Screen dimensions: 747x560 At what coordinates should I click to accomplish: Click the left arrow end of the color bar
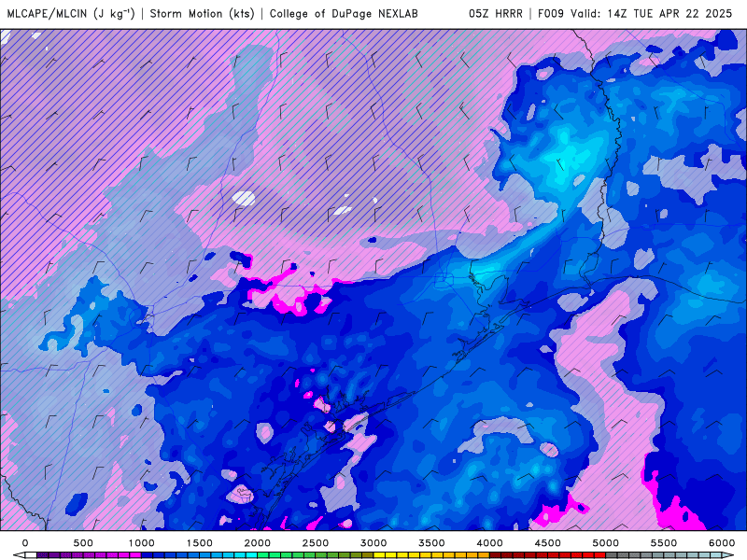pyautogui.click(x=18, y=555)
